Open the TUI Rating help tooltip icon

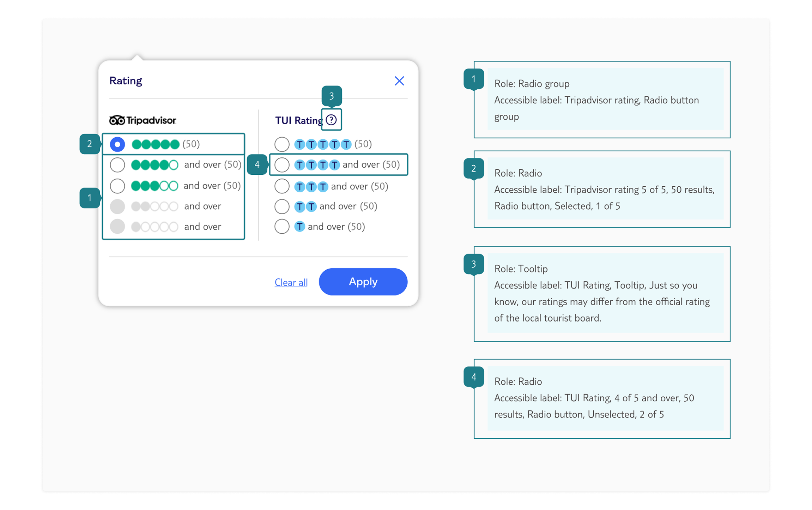click(x=331, y=120)
